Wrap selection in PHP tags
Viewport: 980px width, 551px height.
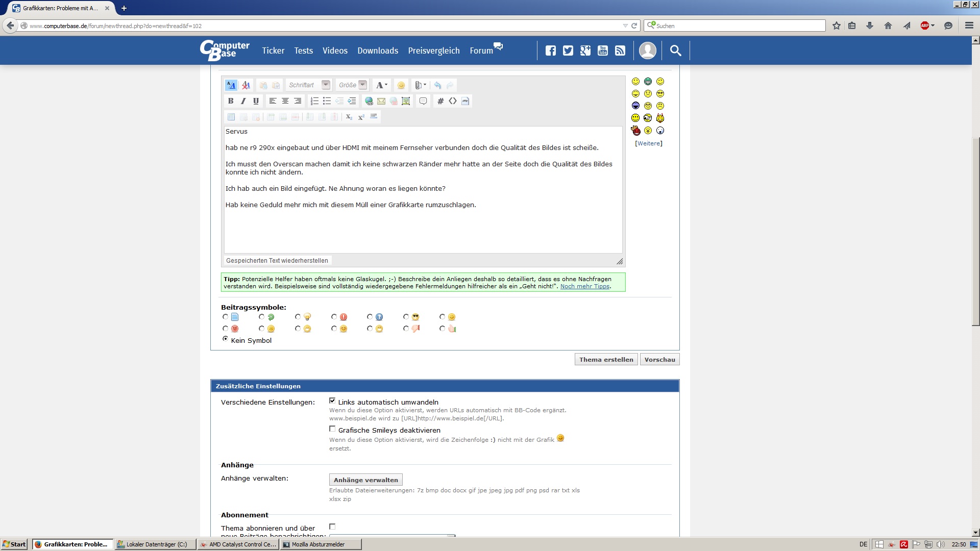click(465, 101)
